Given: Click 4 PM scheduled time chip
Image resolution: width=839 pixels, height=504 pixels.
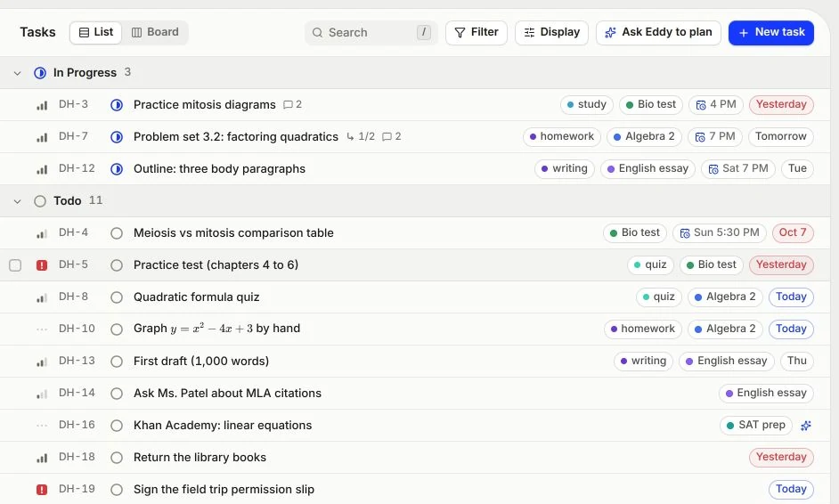Looking at the screenshot, I should click(x=716, y=104).
